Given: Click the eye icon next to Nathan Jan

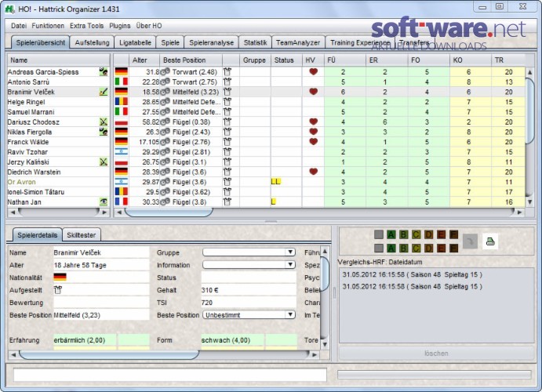Looking at the screenshot, I should point(103,202).
